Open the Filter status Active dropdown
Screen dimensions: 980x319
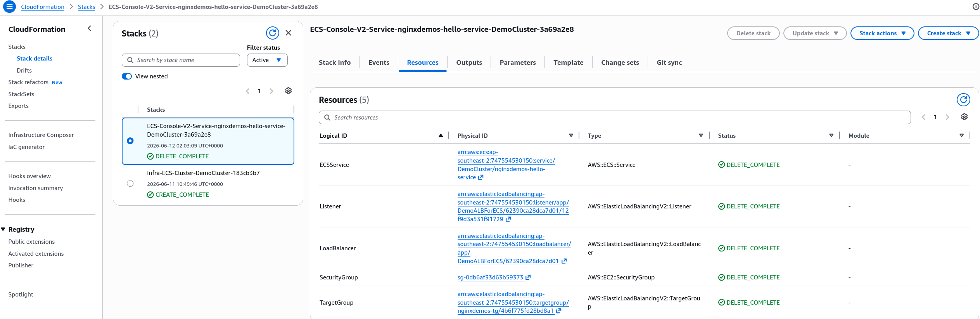pos(267,60)
